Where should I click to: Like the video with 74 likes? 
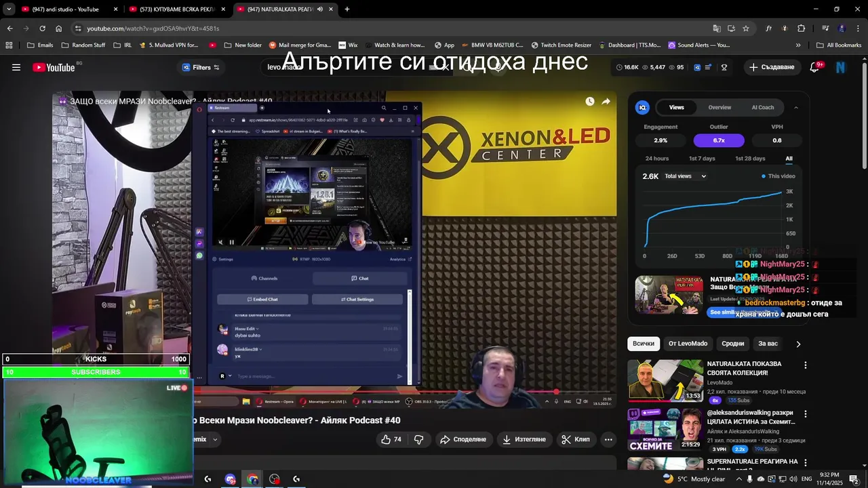pos(391,439)
